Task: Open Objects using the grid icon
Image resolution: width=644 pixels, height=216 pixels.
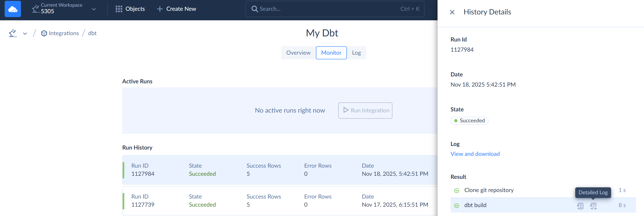Action: tap(119, 9)
